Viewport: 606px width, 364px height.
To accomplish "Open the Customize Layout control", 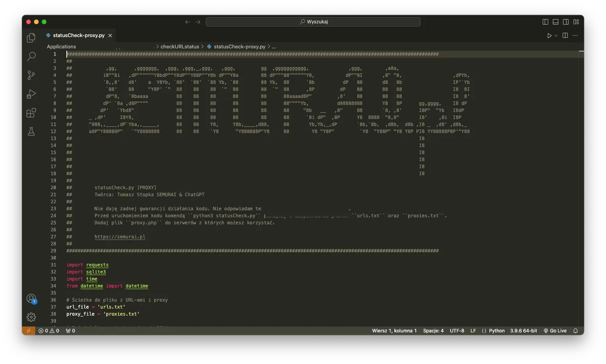I will pos(576,22).
